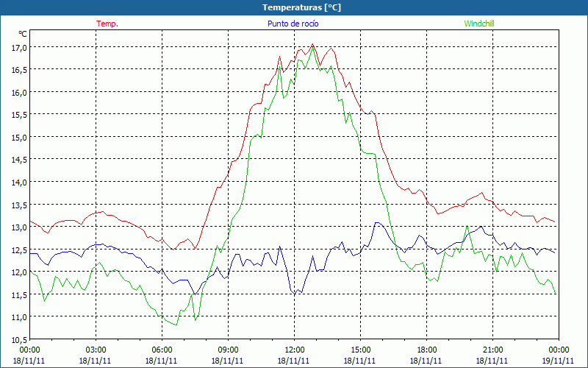Viewport: 588px width, 368px height.
Task: Click the "18/11/11" date under 03:00
Action: pos(96,361)
